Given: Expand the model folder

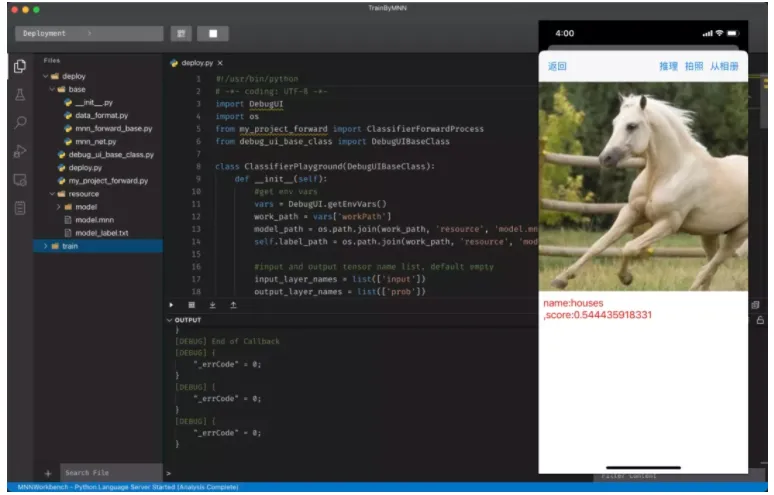Looking at the screenshot, I should pyautogui.click(x=58, y=207).
